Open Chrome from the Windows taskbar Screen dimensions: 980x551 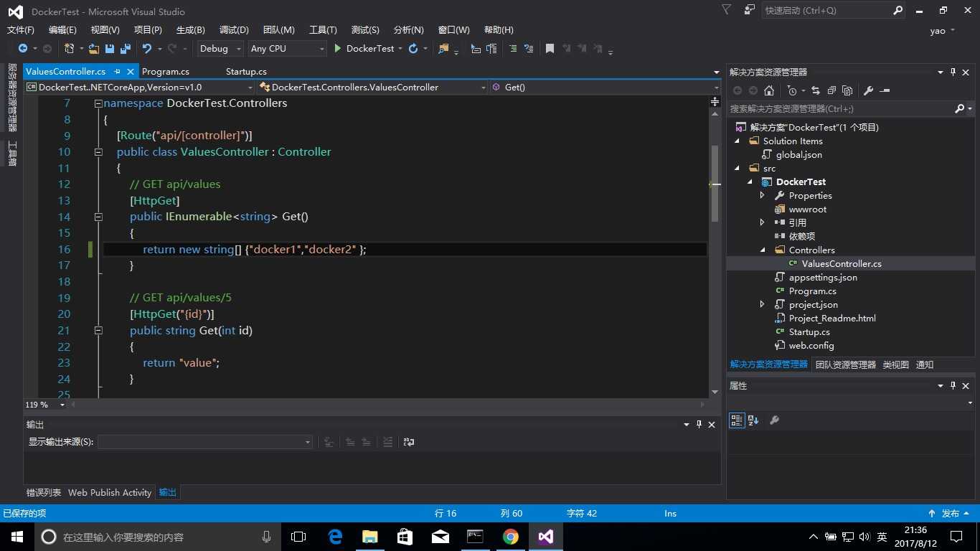(511, 537)
